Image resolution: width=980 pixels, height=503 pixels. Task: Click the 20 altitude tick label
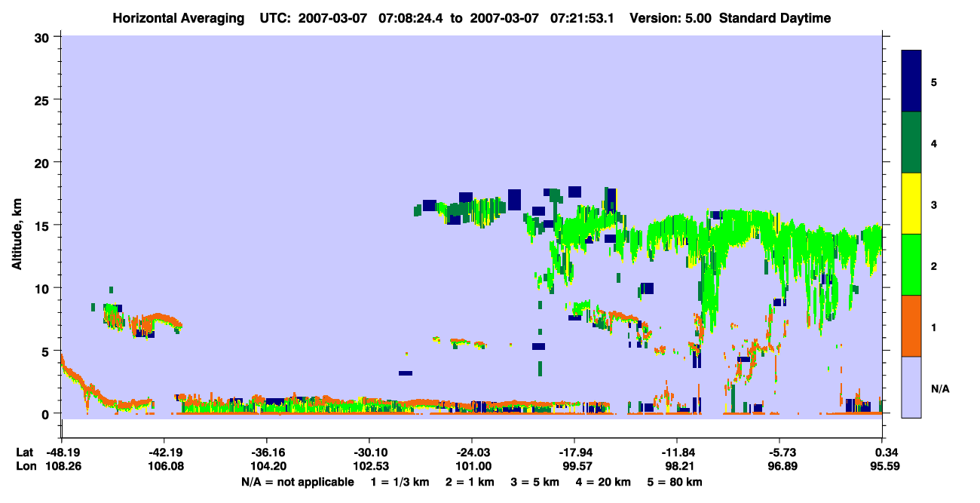click(43, 162)
